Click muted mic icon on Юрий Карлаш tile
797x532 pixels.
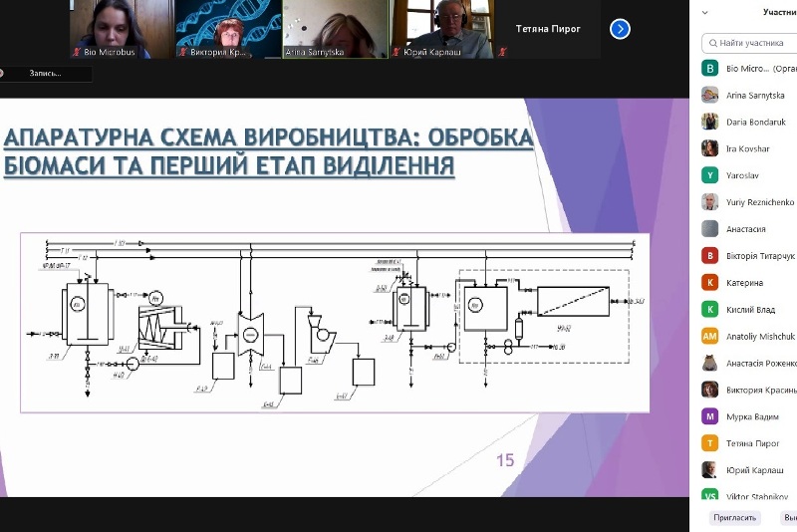coord(397,52)
